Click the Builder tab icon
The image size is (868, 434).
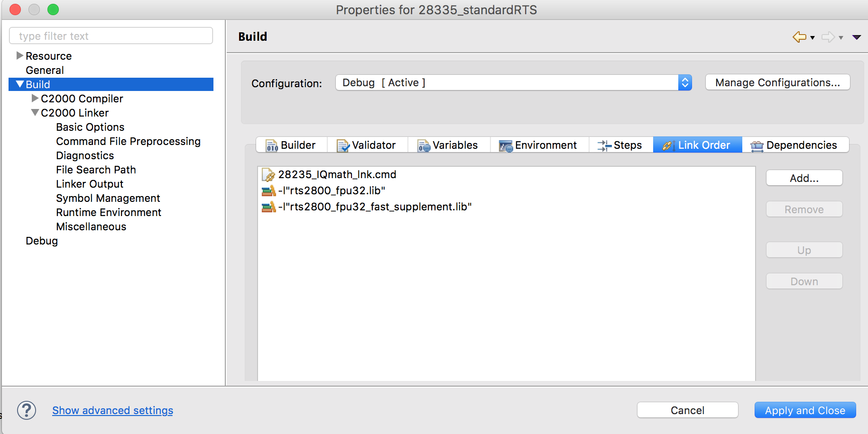(x=272, y=145)
